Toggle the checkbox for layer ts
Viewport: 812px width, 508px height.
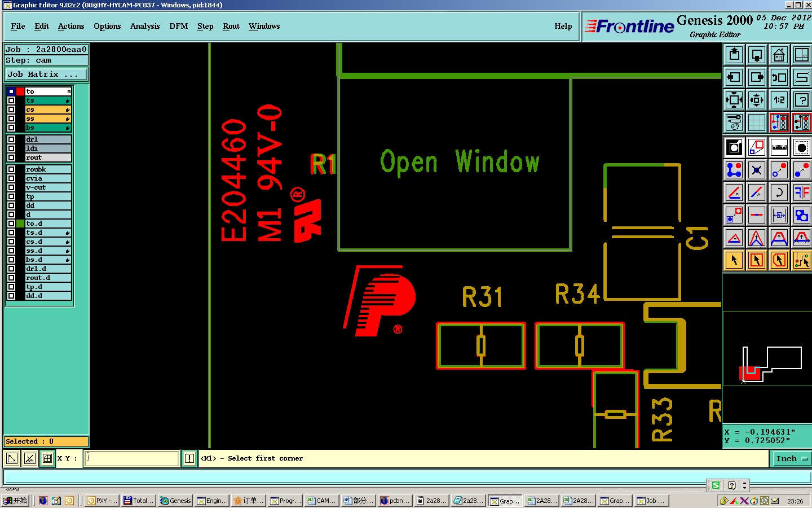[x=11, y=100]
